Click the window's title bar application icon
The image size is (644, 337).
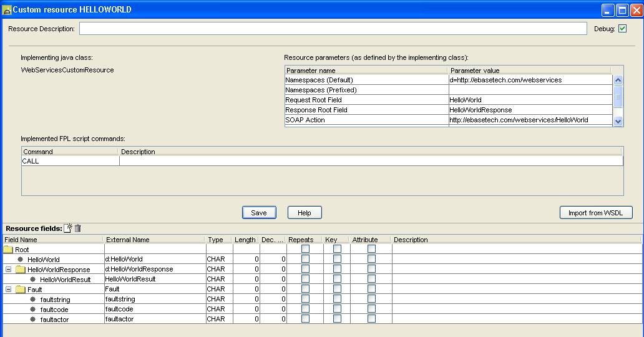(7, 10)
